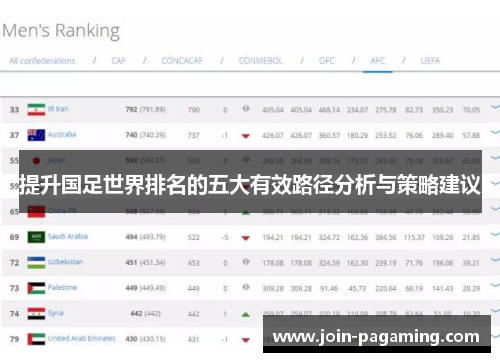Click the Australia flag icon

(x=36, y=135)
